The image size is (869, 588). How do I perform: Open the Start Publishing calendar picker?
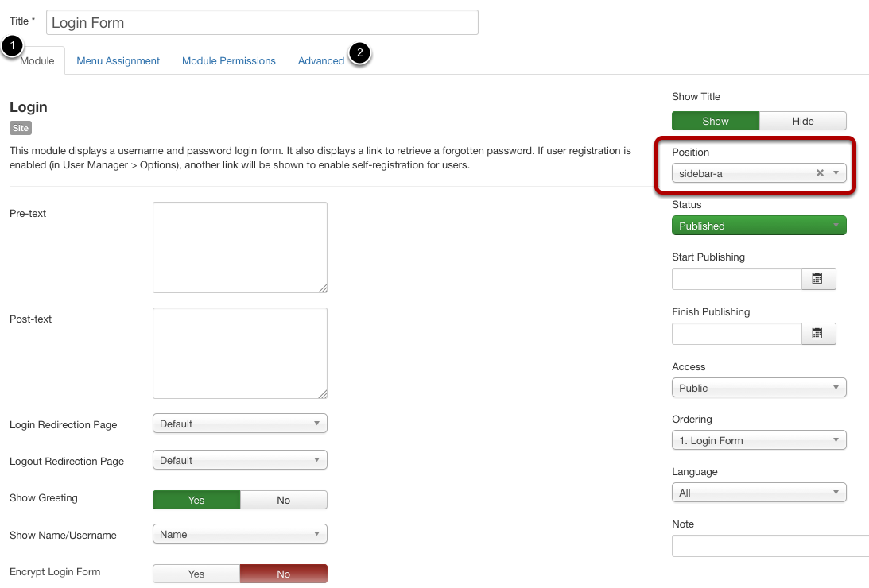(819, 278)
